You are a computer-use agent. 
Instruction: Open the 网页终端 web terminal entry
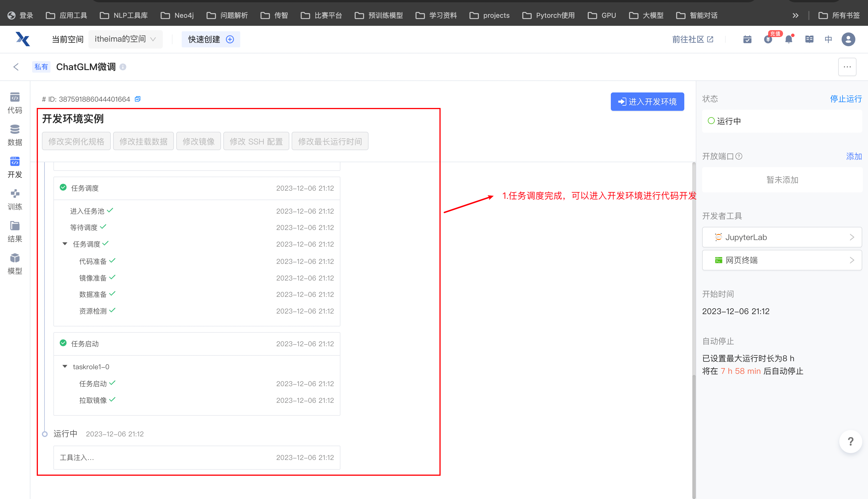coord(782,260)
